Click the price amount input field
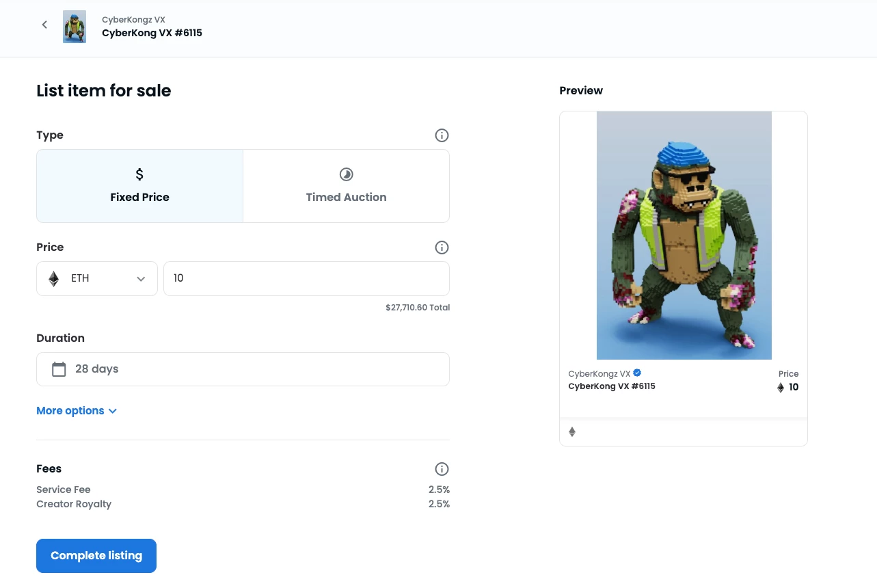Image resolution: width=877 pixels, height=588 pixels. 306,278
